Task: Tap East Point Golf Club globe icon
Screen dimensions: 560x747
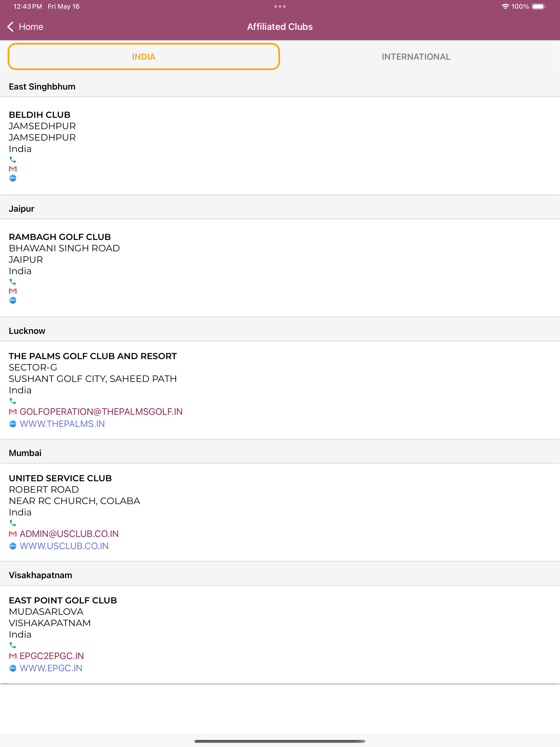Action: pos(13,668)
